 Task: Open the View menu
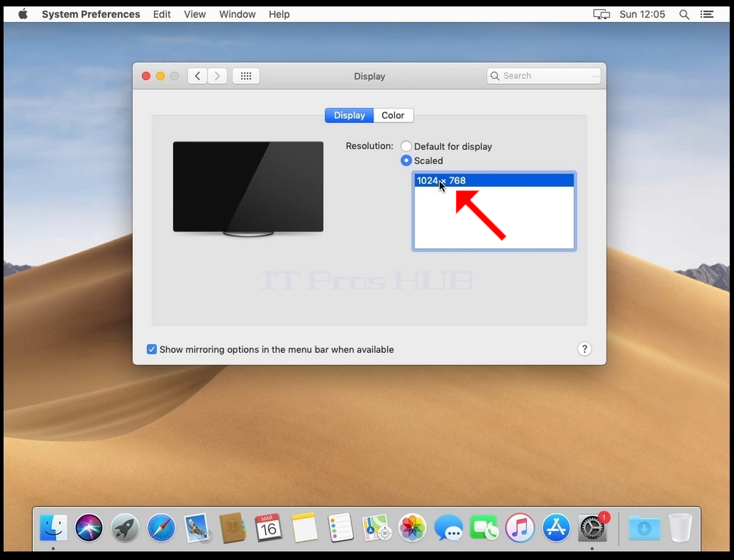[x=195, y=14]
